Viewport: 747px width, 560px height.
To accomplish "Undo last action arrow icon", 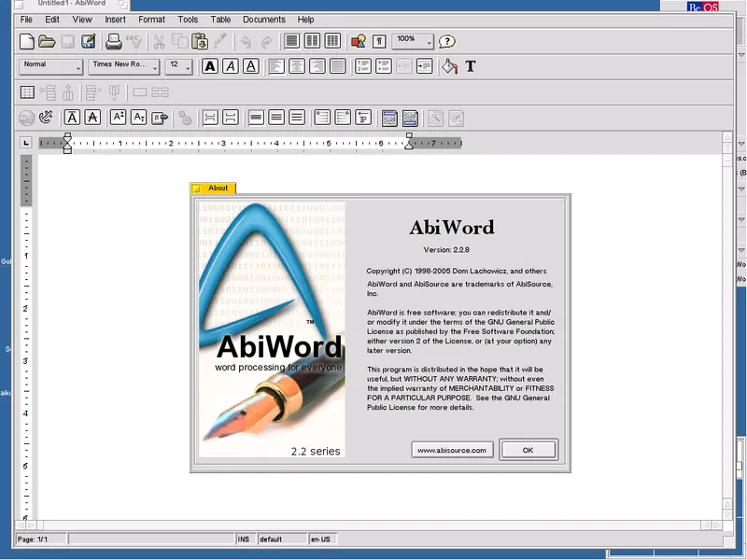I will pyautogui.click(x=246, y=42).
